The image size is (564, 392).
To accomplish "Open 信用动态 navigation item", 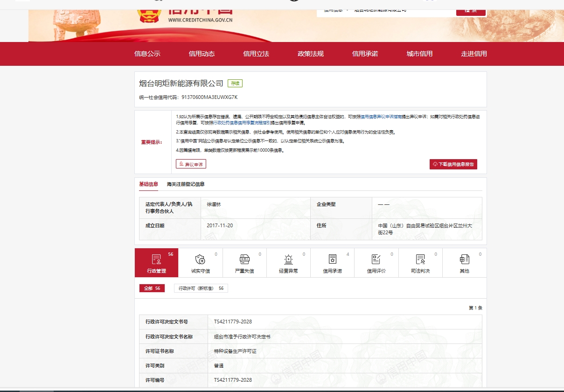I will pyautogui.click(x=202, y=54).
